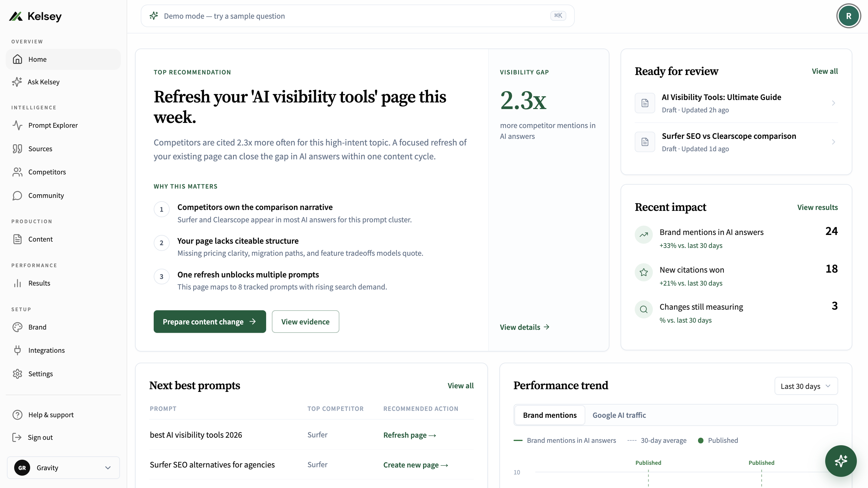Expand the Gravity workspace switcher

pos(63,468)
